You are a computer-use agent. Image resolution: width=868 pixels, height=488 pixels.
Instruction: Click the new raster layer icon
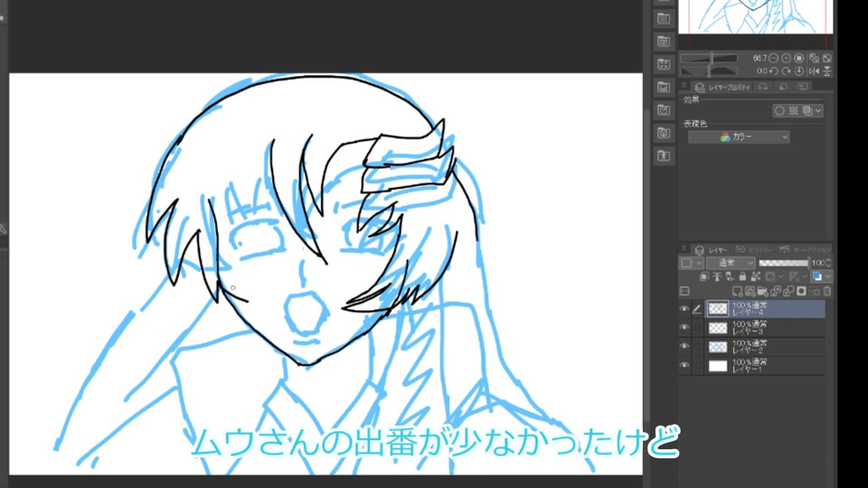coord(738,291)
